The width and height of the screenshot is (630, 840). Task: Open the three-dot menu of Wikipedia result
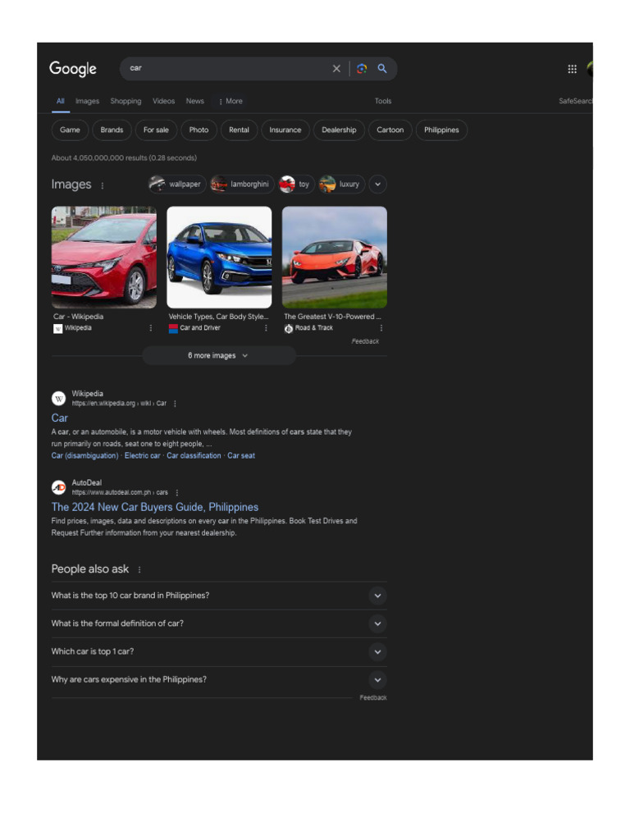click(176, 404)
